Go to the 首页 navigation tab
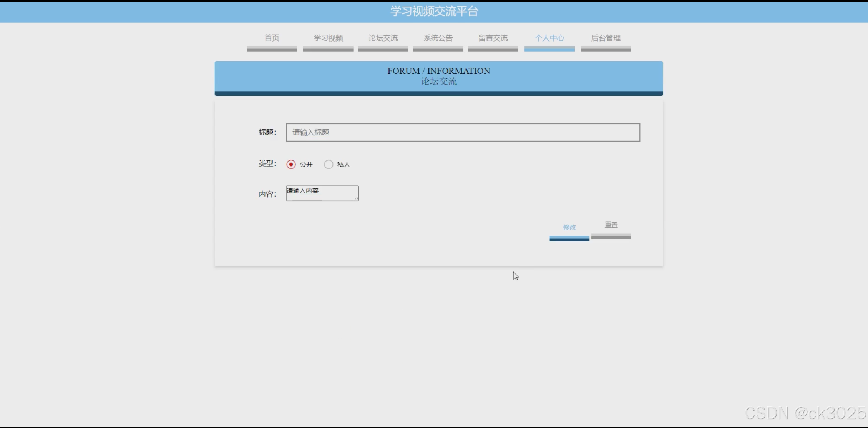 point(272,38)
